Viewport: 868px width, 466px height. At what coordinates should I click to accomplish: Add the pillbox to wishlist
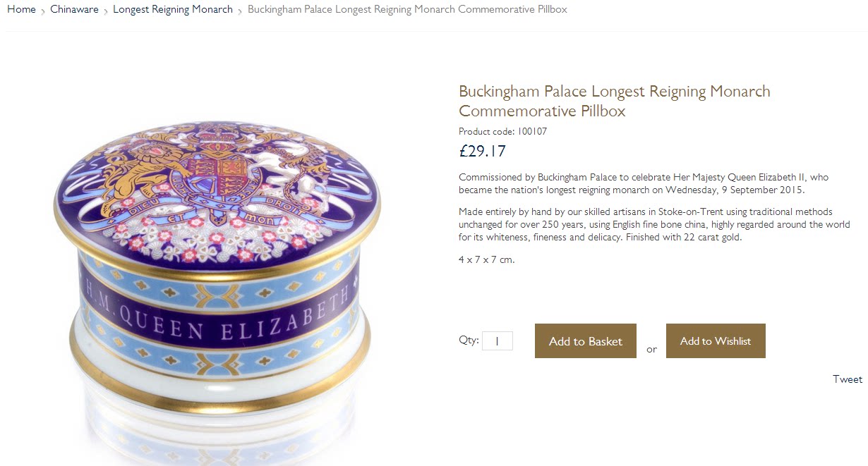tap(716, 341)
